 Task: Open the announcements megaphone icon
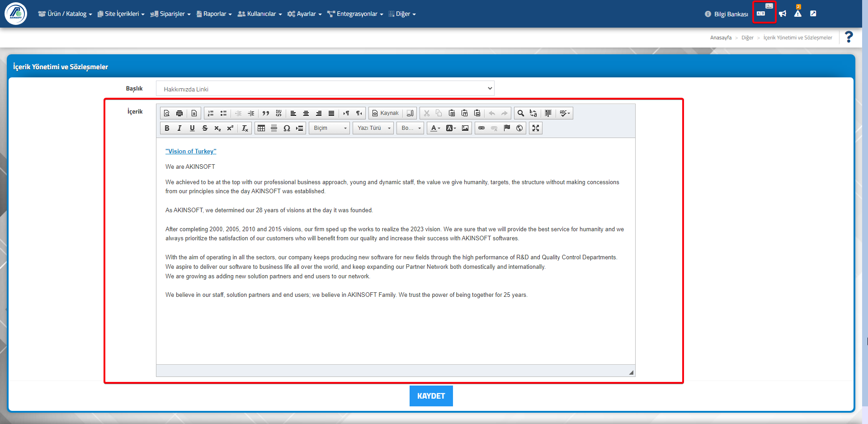tap(783, 14)
